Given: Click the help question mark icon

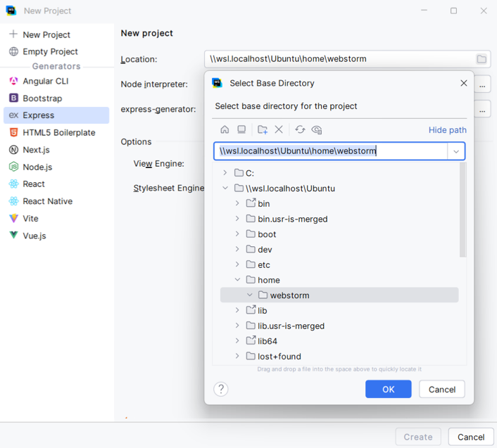Looking at the screenshot, I should (x=221, y=389).
